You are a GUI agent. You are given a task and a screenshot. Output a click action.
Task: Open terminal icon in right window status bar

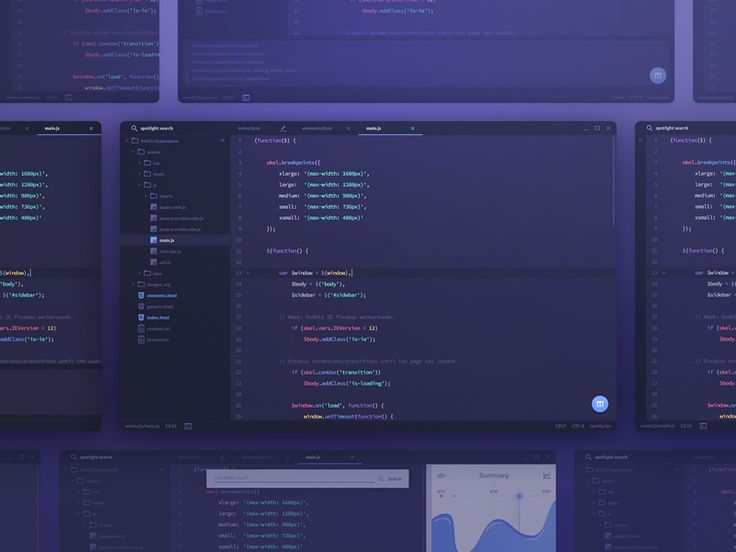pyautogui.click(x=703, y=426)
